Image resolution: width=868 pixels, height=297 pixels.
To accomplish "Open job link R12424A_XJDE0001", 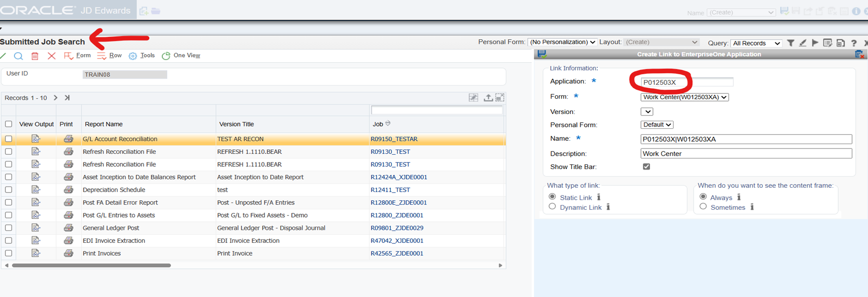I will coord(399,177).
